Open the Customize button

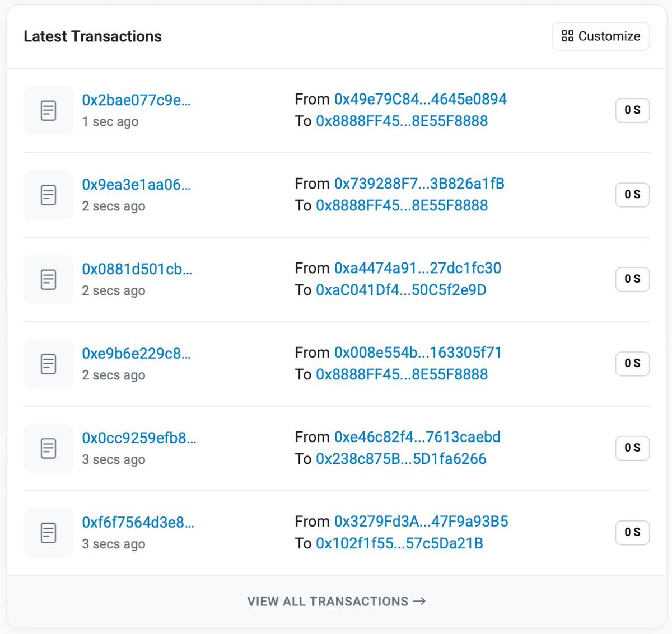coord(601,36)
